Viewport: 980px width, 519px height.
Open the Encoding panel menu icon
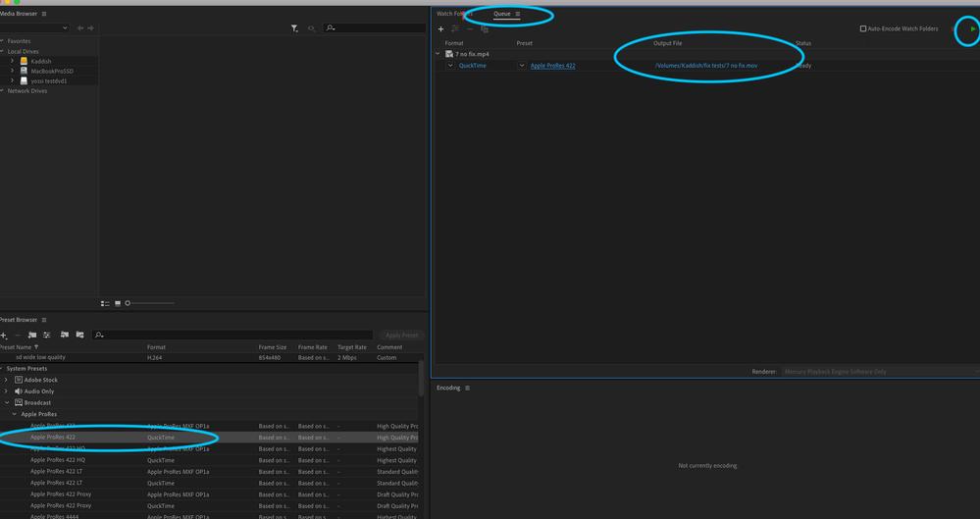467,388
